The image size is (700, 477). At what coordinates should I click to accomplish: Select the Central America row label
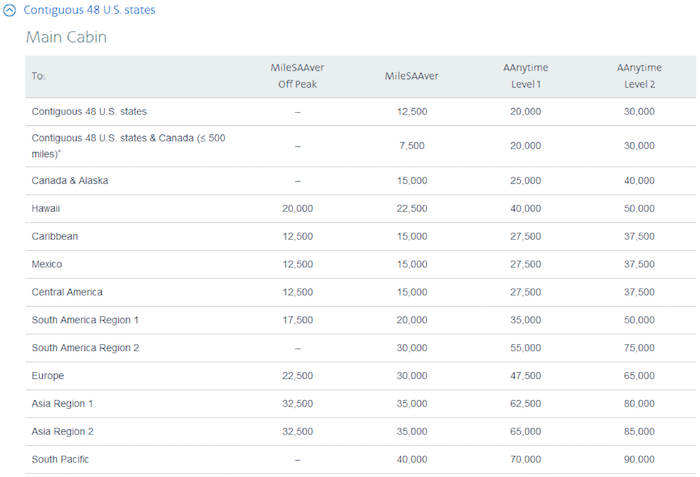click(x=67, y=292)
